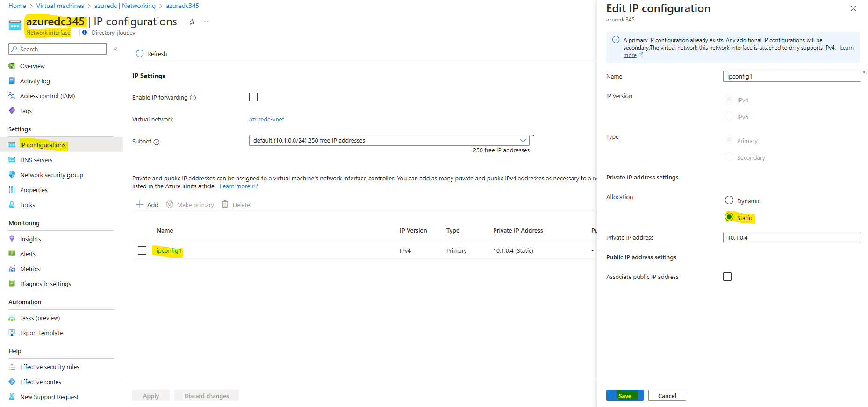Open the ellipsis more options in title
The image size is (868, 407).
207,21
